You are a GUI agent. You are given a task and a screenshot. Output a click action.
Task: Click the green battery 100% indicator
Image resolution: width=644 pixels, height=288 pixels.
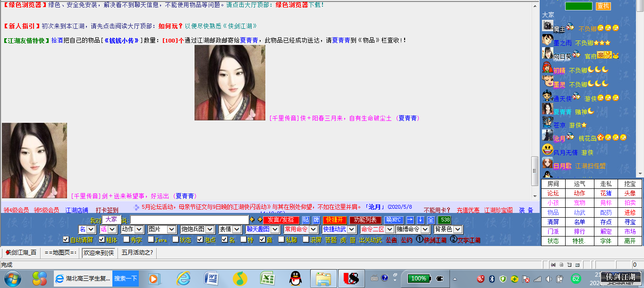419,279
